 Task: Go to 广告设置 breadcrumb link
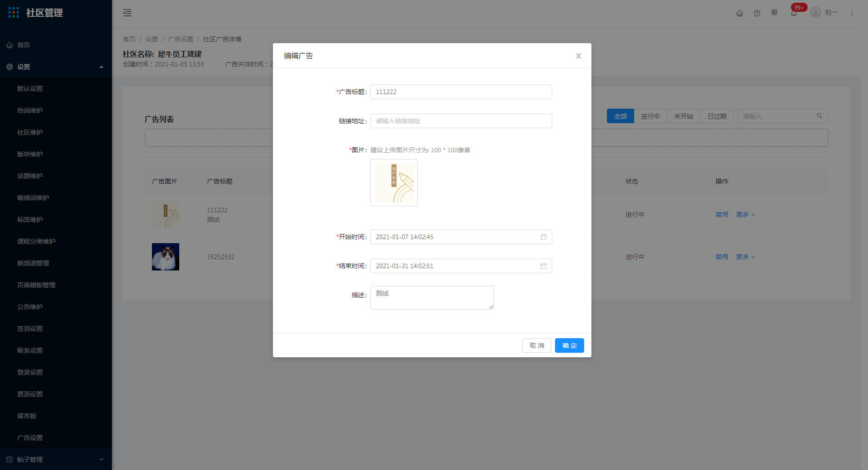tap(181, 39)
